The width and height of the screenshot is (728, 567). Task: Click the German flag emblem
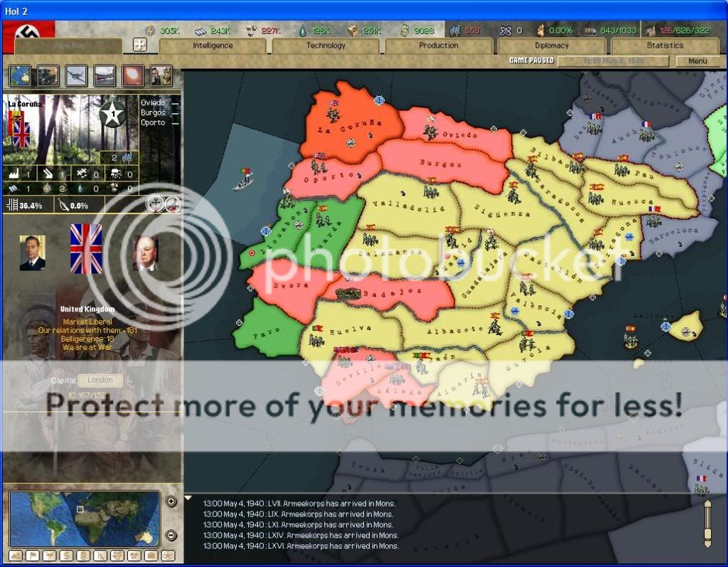point(28,30)
